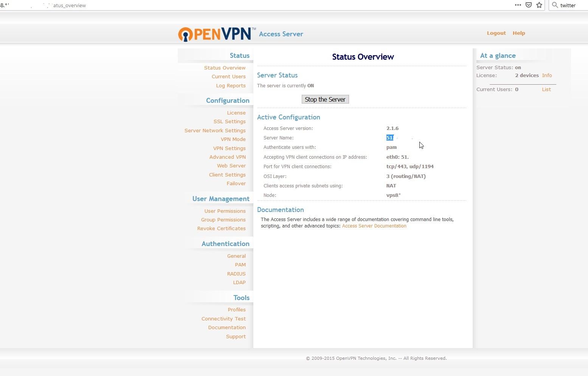Open the License configuration page

coord(236,113)
